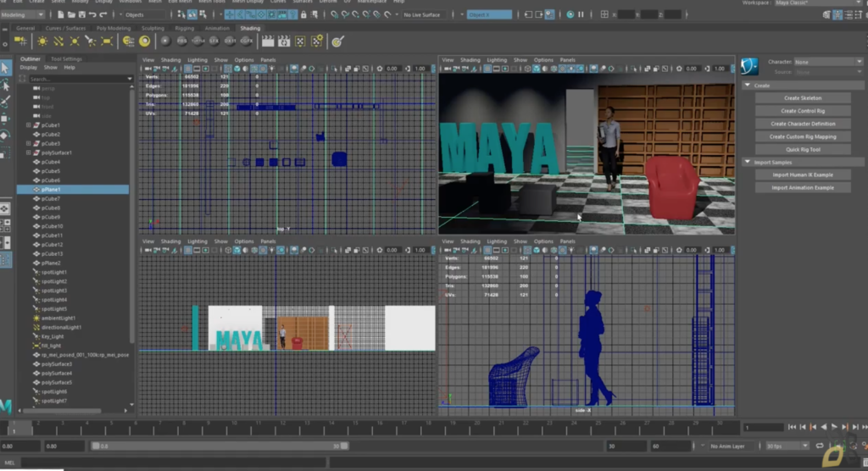Select the area light shelf icon
868x471 pixels.
tap(106, 42)
